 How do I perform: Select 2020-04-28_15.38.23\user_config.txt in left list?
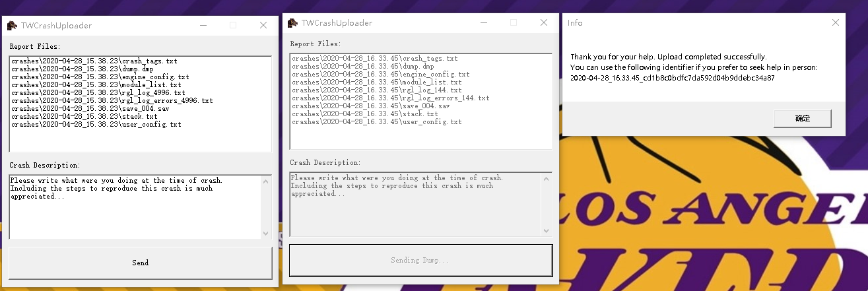pyautogui.click(x=96, y=125)
